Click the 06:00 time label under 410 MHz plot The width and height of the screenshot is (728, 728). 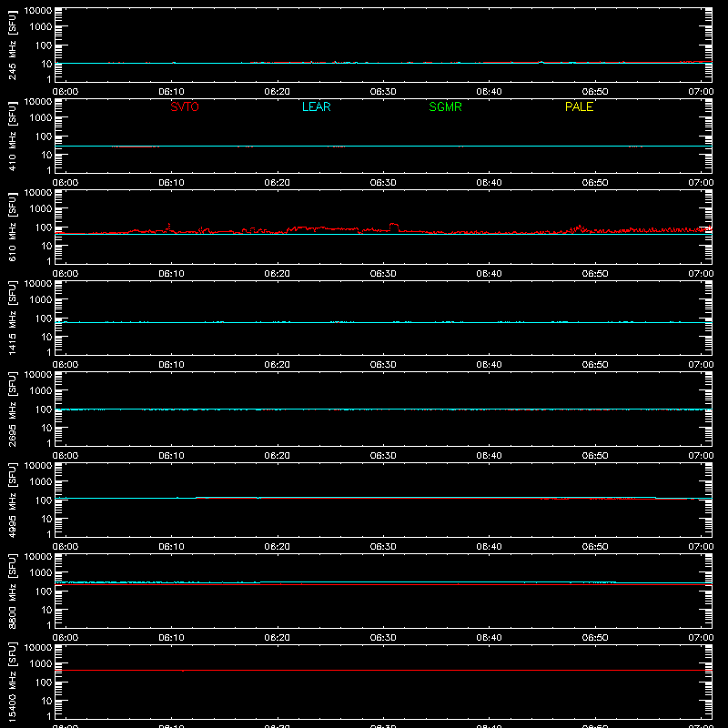[66, 183]
